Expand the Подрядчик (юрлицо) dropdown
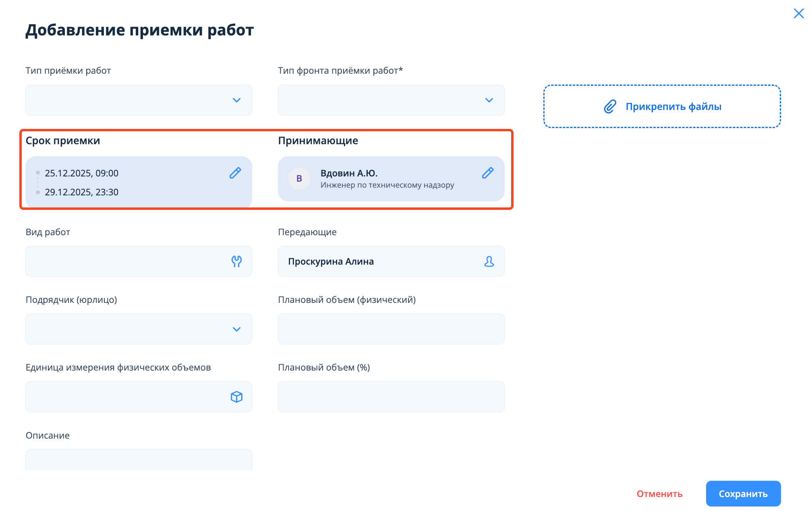This screenshot has height=522, width=812. (x=236, y=329)
